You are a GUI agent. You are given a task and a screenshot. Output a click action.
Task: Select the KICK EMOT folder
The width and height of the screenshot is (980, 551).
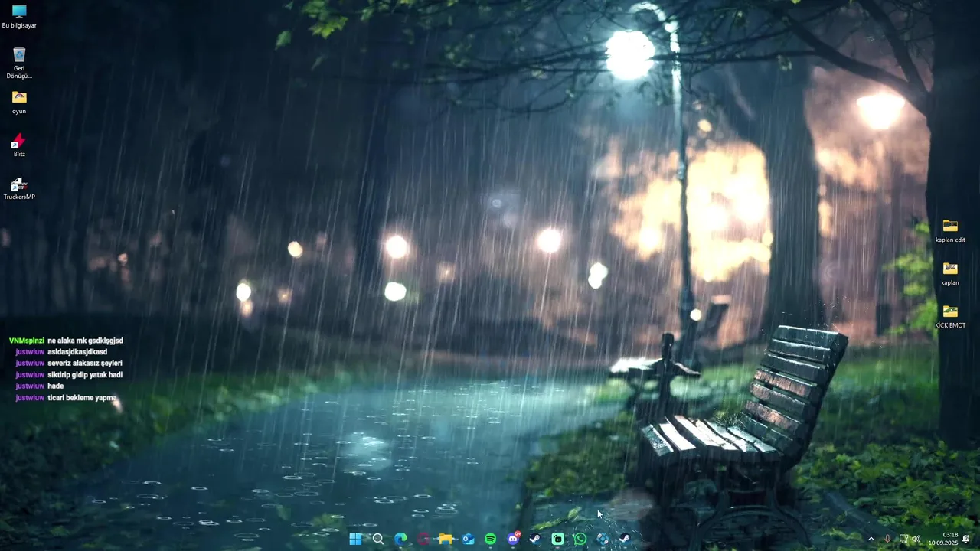click(950, 316)
